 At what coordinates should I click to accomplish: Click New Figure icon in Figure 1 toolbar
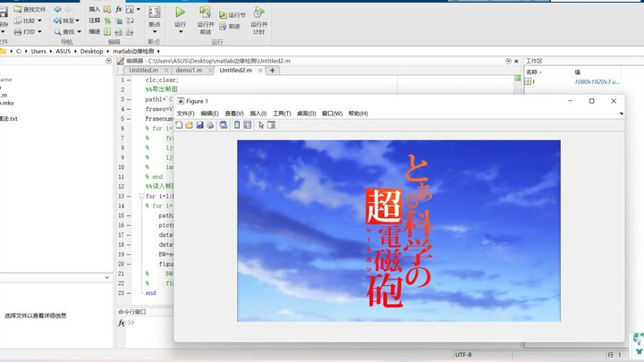(x=179, y=125)
